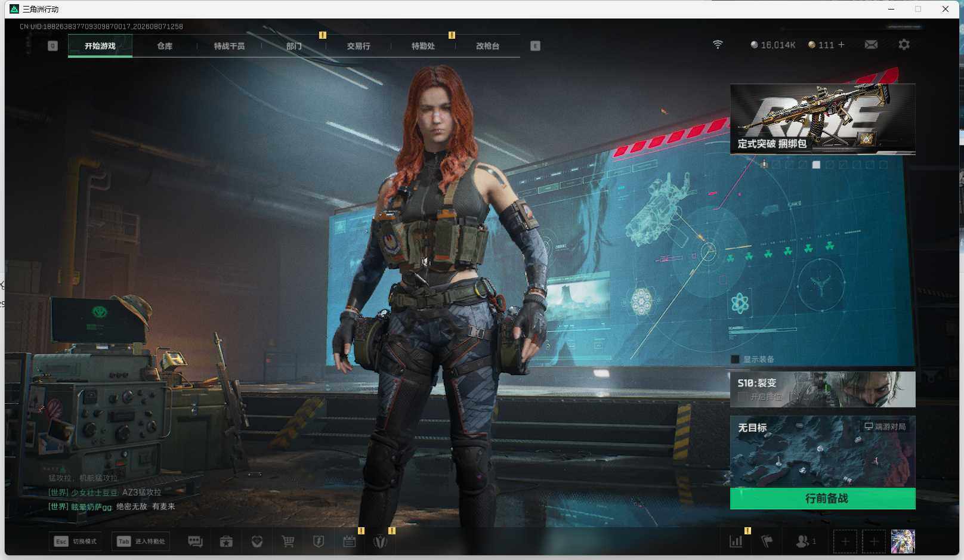Open the bar chart statistics icon
This screenshot has height=560, width=964.
(x=736, y=542)
